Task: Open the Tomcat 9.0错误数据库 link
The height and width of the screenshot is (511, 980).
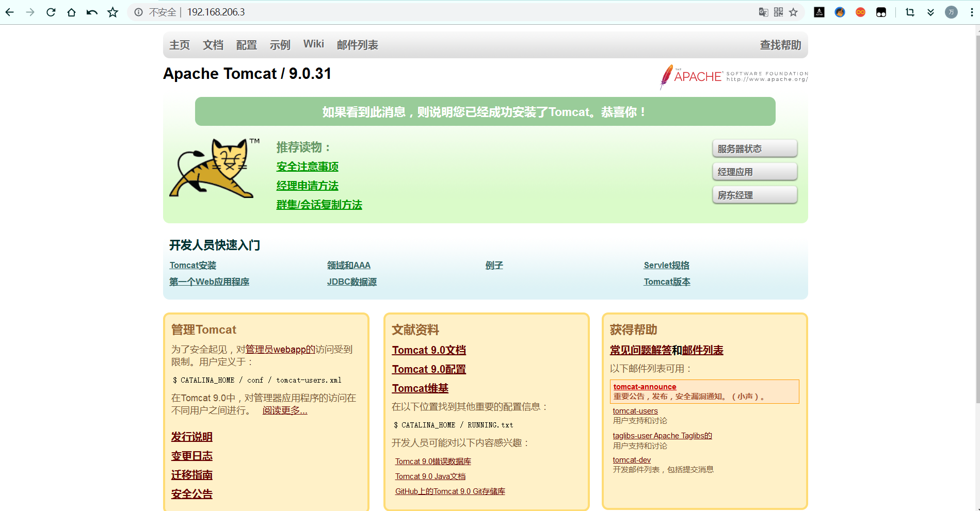Action: pyautogui.click(x=433, y=461)
